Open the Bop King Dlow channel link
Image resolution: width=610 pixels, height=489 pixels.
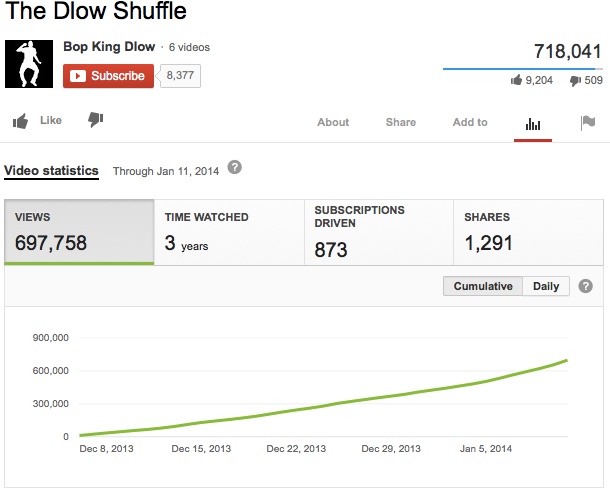coord(109,47)
